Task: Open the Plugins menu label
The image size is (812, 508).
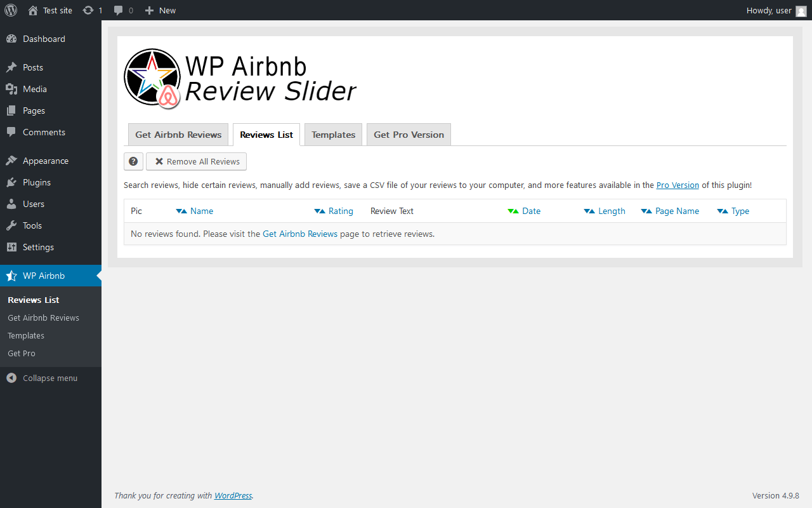Action: pyautogui.click(x=37, y=182)
